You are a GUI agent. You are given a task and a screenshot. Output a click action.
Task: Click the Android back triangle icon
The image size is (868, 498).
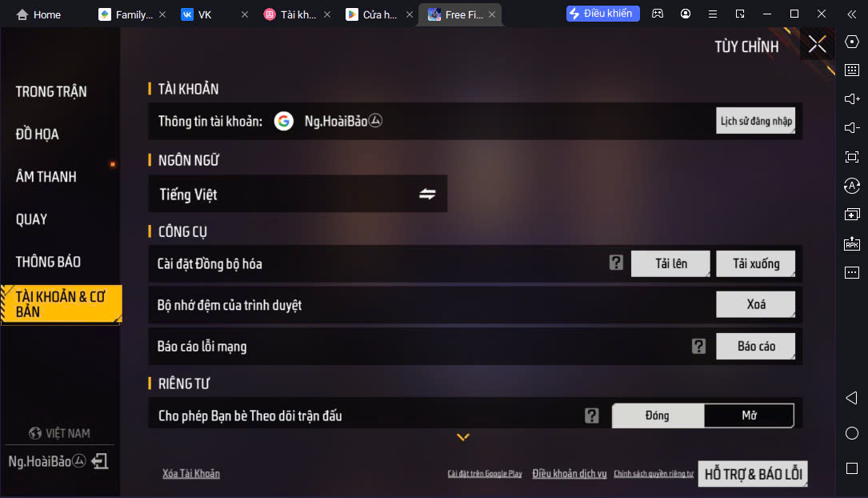tap(852, 398)
